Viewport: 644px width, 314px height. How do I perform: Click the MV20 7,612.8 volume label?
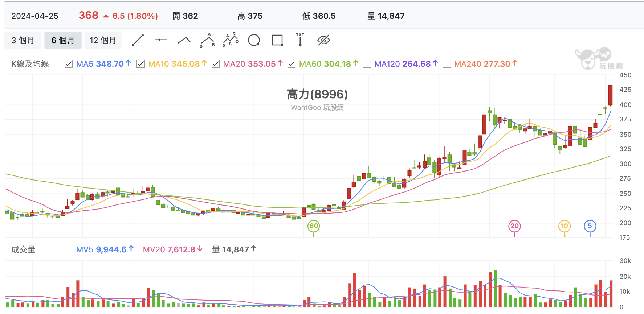click(172, 249)
